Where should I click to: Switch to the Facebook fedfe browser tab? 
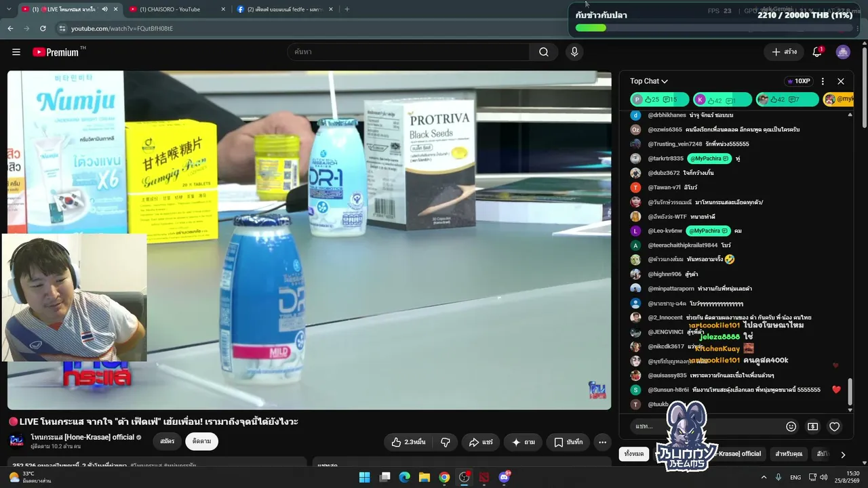coord(285,9)
